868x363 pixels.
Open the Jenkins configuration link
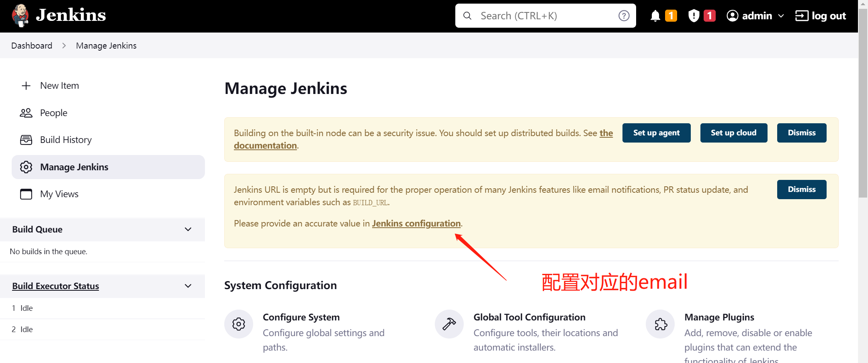tap(416, 223)
